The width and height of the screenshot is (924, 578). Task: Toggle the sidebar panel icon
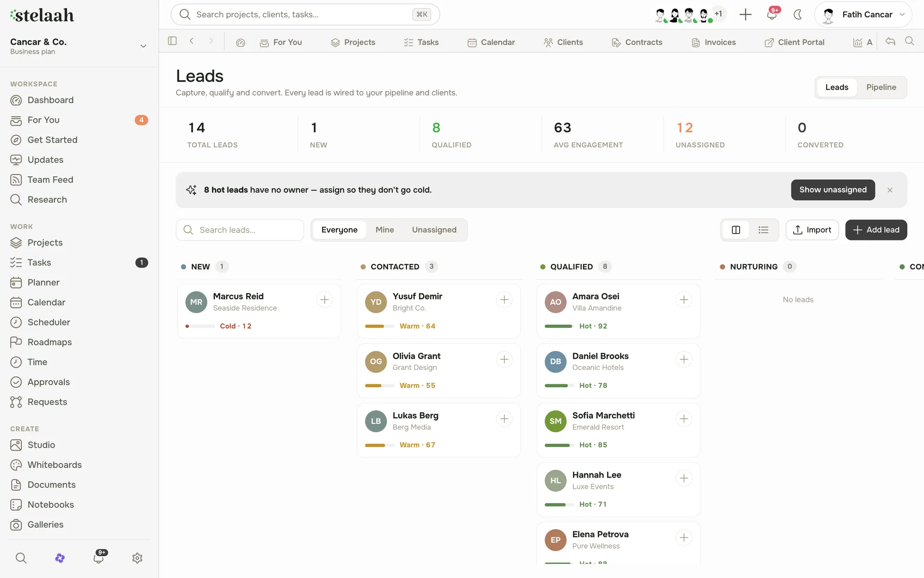(172, 41)
